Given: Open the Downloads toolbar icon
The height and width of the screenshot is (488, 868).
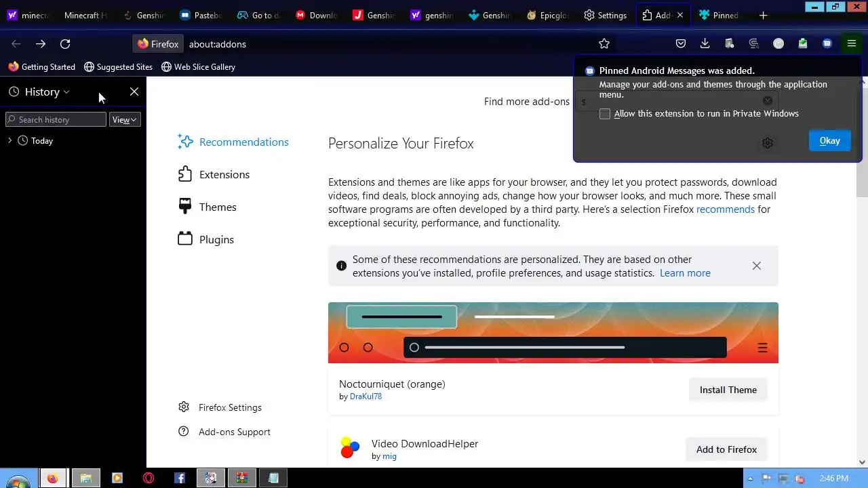Looking at the screenshot, I should pos(705,43).
